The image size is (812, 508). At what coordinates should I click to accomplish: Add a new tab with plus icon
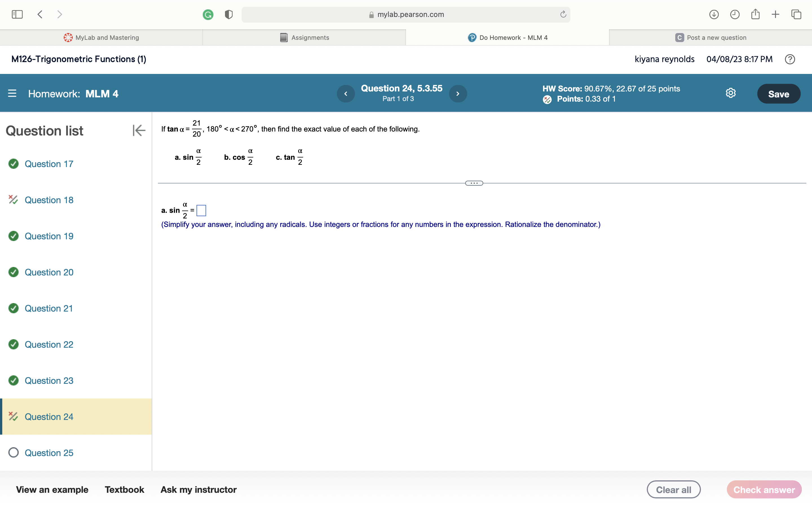pyautogui.click(x=775, y=14)
